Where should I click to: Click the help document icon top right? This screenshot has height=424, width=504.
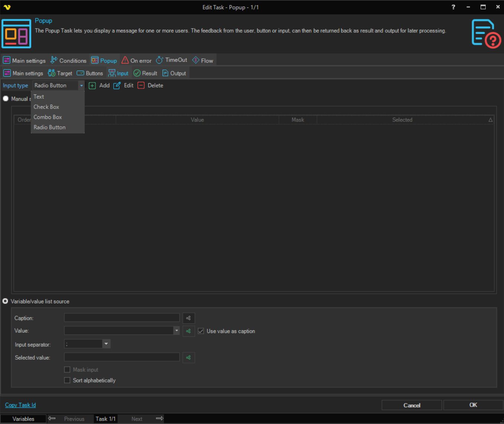tap(485, 33)
